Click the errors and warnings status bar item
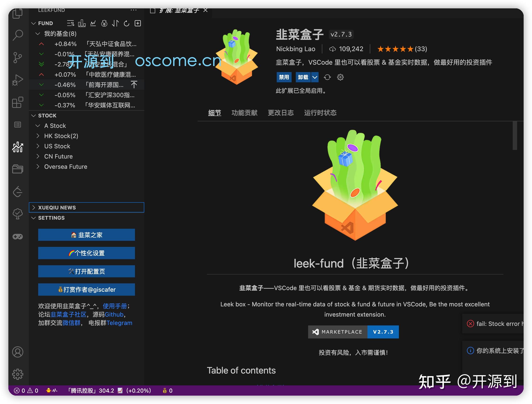The width and height of the screenshot is (532, 404). tap(26, 391)
